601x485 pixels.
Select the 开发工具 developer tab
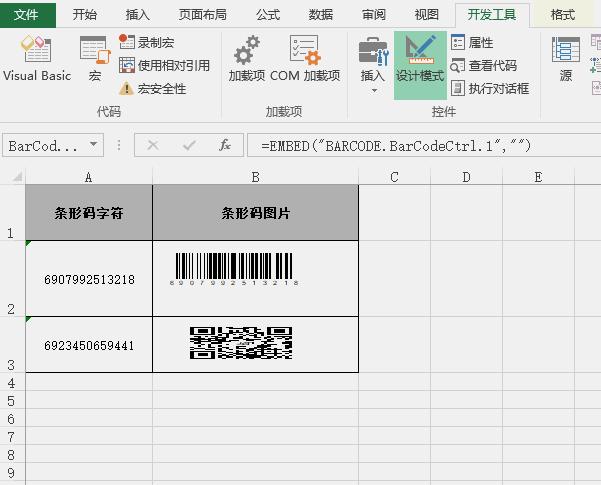492,15
